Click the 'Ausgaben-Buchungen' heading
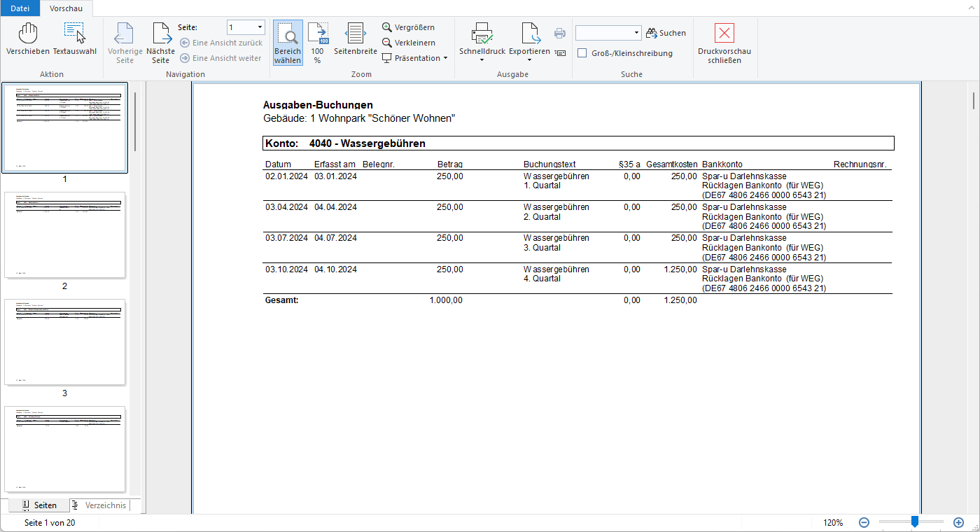The image size is (980, 532). 318,105
